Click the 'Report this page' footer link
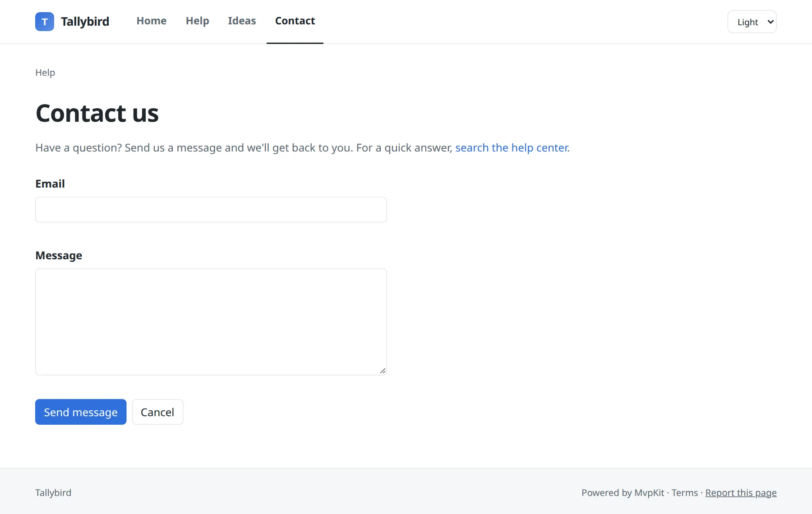The width and height of the screenshot is (812, 514). (741, 493)
